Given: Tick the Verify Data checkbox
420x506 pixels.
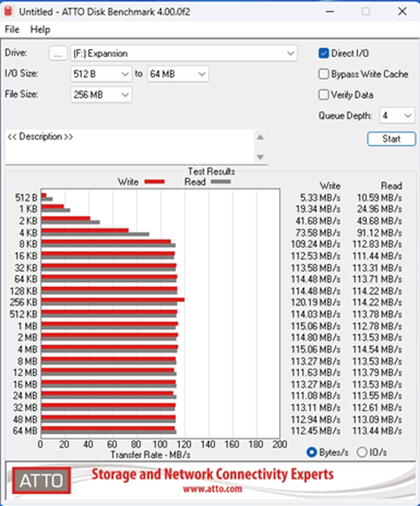Looking at the screenshot, I should click(324, 95).
